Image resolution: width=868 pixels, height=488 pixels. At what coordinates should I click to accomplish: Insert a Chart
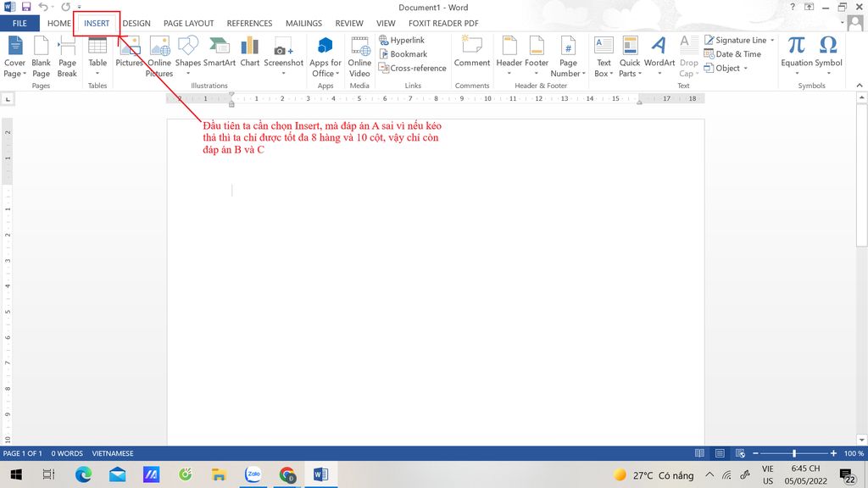click(x=250, y=52)
